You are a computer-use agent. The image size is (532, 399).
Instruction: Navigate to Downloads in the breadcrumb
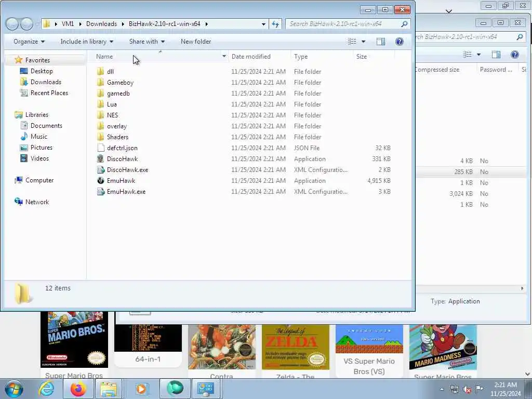[x=101, y=24]
